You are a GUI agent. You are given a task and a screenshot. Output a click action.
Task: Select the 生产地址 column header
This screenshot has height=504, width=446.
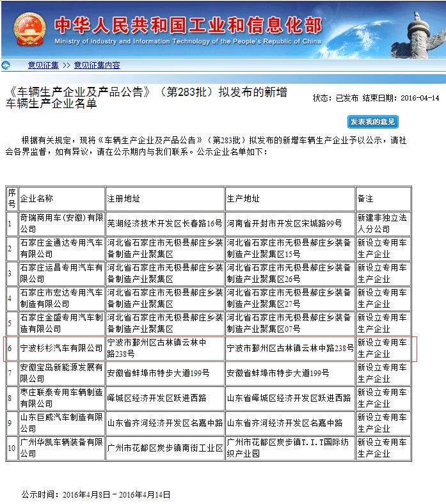click(x=244, y=199)
